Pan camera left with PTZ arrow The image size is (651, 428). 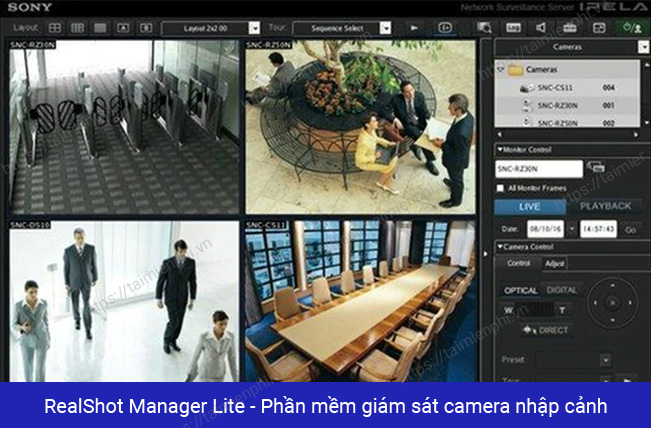595,303
